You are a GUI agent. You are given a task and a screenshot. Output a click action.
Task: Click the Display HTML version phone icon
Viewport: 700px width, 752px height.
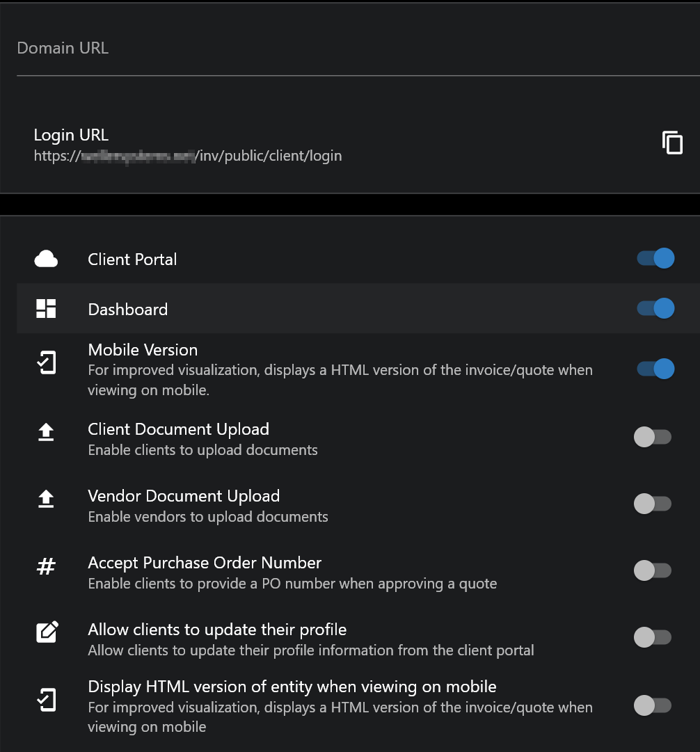tap(46, 700)
